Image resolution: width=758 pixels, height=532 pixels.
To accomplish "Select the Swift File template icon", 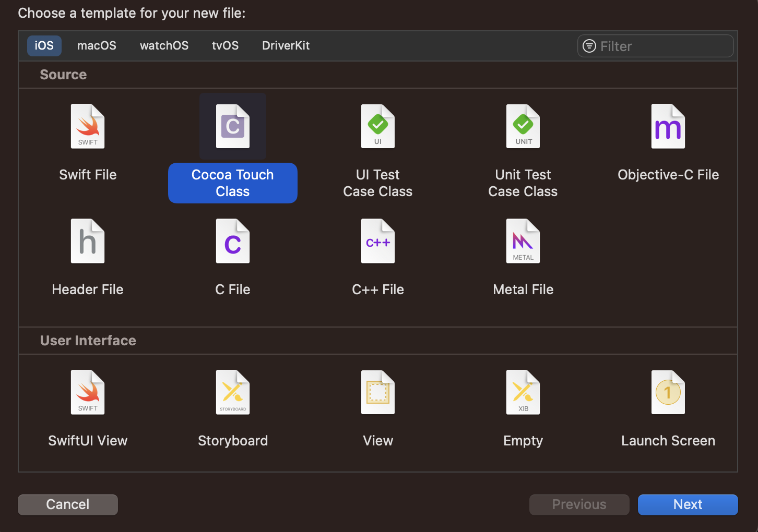I will [88, 127].
